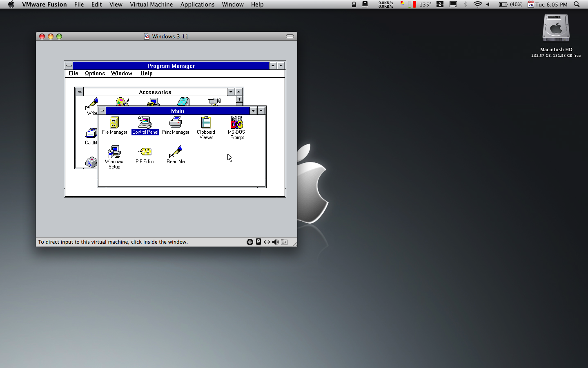Open Spotlight search magnifier
The width and height of the screenshot is (588, 368).
click(x=577, y=4)
